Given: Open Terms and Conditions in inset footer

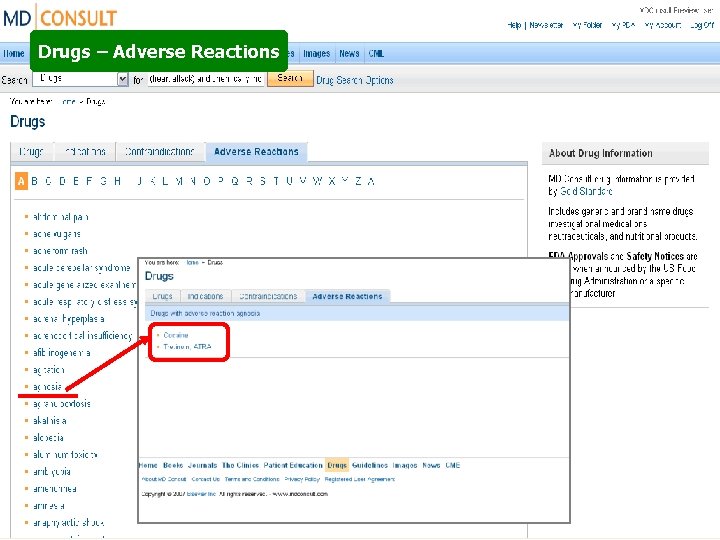Looking at the screenshot, I should (x=252, y=479).
